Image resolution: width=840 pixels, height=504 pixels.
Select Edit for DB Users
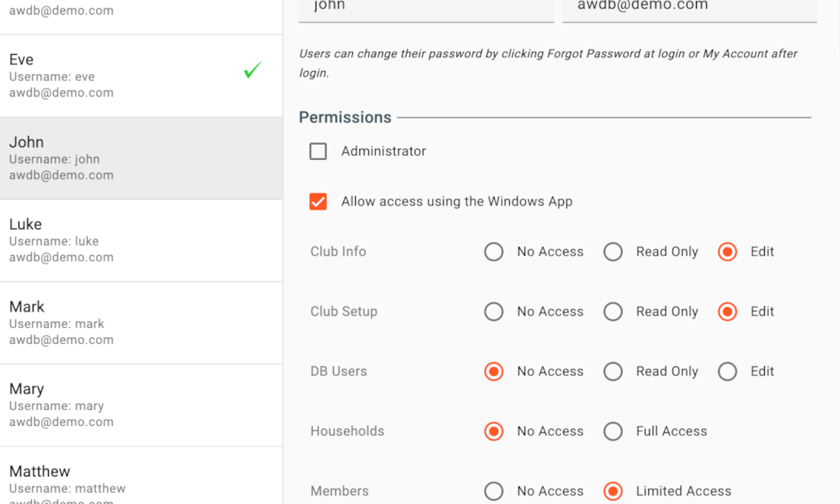[x=727, y=372]
